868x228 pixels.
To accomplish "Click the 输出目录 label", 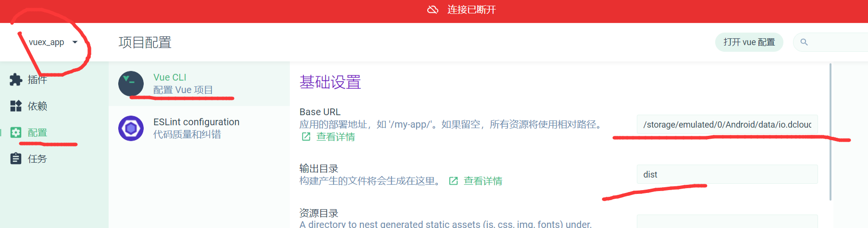I will coord(319,168).
